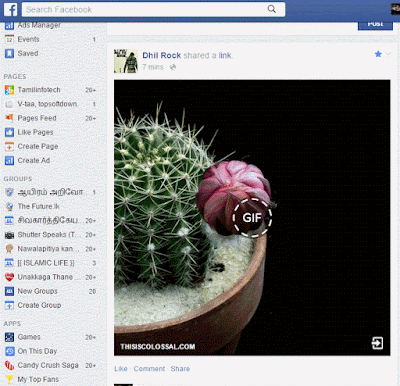Click the Like Pages thumbs-up icon

[x=9, y=132]
